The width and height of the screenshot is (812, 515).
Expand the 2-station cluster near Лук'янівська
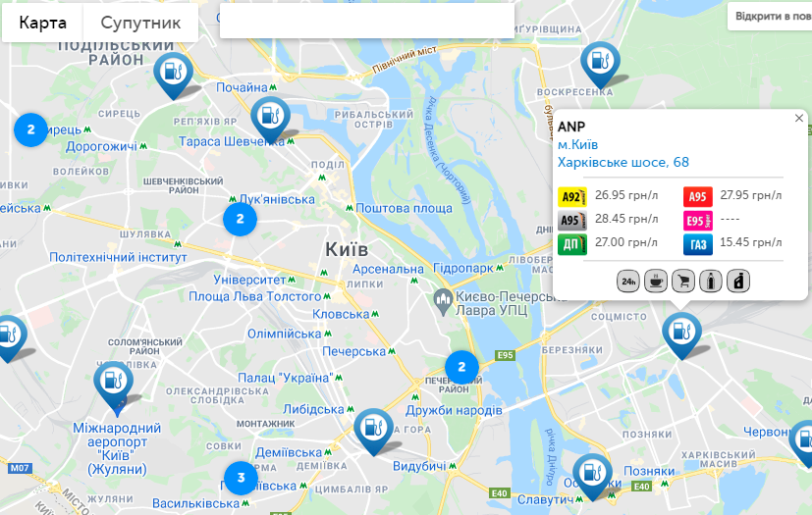pos(240,219)
